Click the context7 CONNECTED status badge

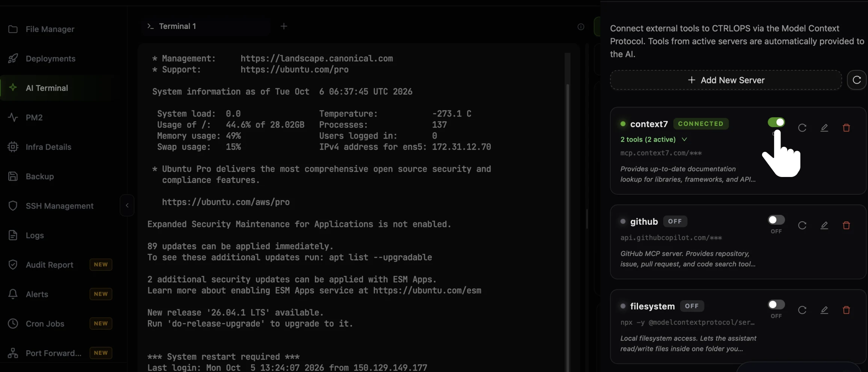point(701,124)
